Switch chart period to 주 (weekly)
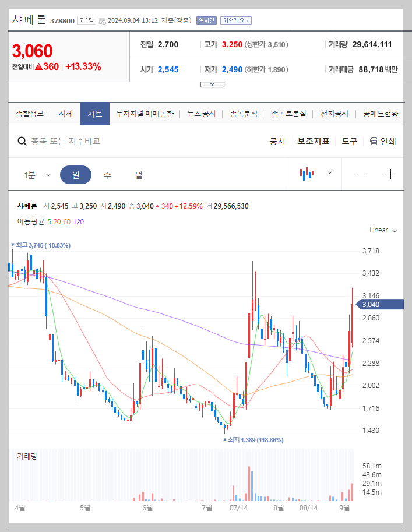 (107, 173)
